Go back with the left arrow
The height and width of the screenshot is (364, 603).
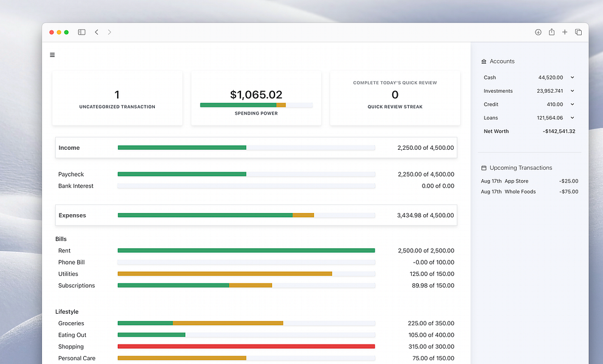pos(97,32)
